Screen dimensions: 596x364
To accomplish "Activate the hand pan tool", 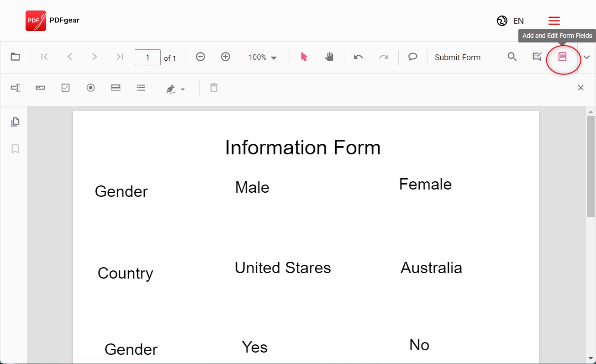I will click(x=329, y=57).
